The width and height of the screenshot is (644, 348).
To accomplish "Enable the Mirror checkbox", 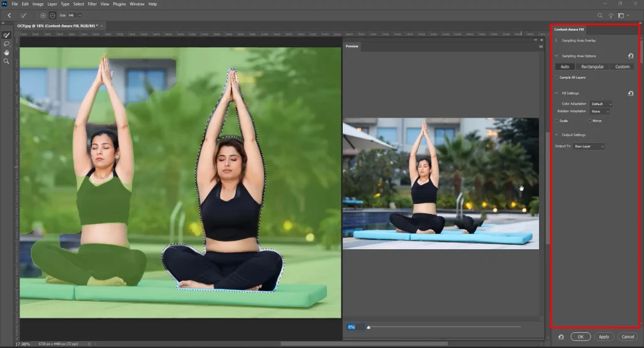I will [589, 121].
